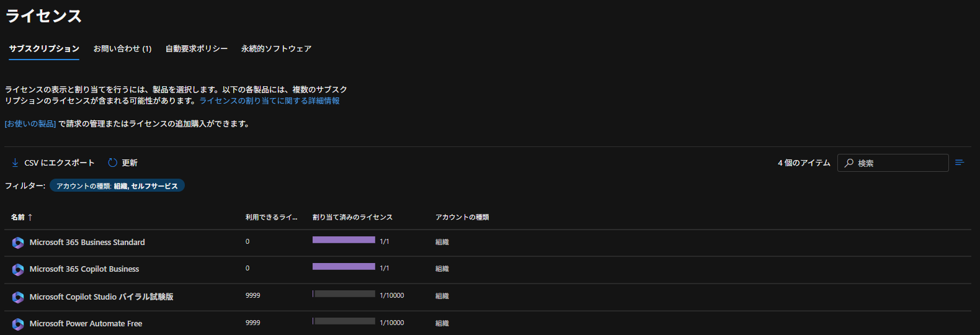The width and height of the screenshot is (980, 335).
Task: Click the magnifier icon in the search box
Action: [x=849, y=163]
